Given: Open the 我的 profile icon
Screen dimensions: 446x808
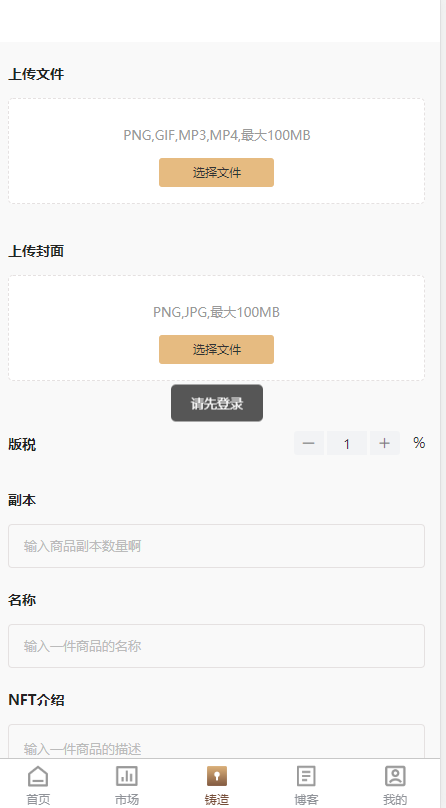Looking at the screenshot, I should point(395,776).
